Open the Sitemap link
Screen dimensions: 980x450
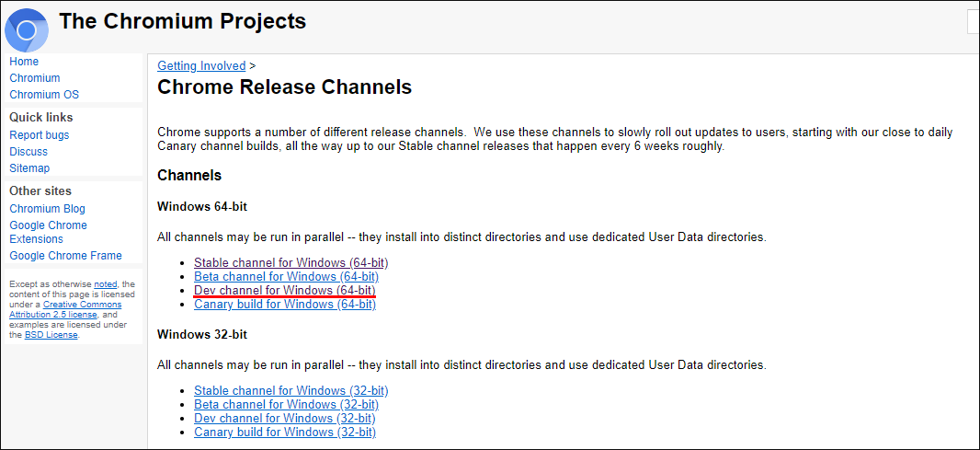click(x=29, y=168)
